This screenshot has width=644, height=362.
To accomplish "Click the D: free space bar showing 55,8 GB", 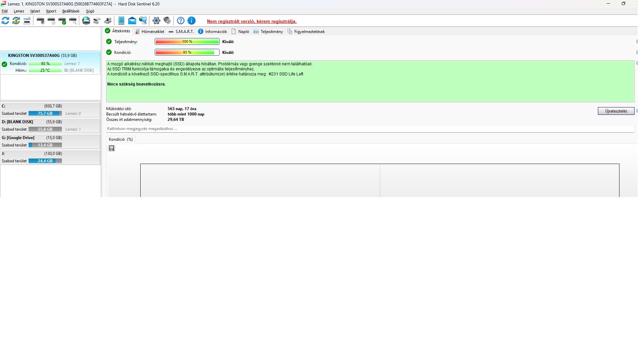I will (45, 129).
